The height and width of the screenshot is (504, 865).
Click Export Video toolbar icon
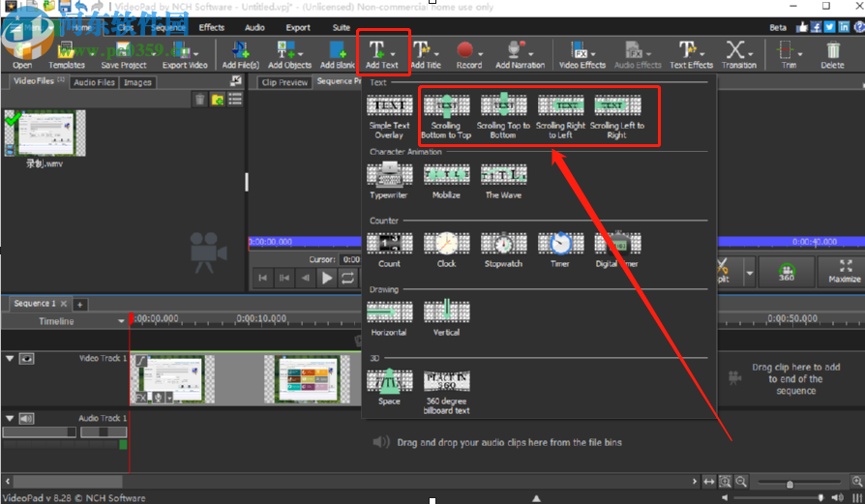click(x=180, y=49)
